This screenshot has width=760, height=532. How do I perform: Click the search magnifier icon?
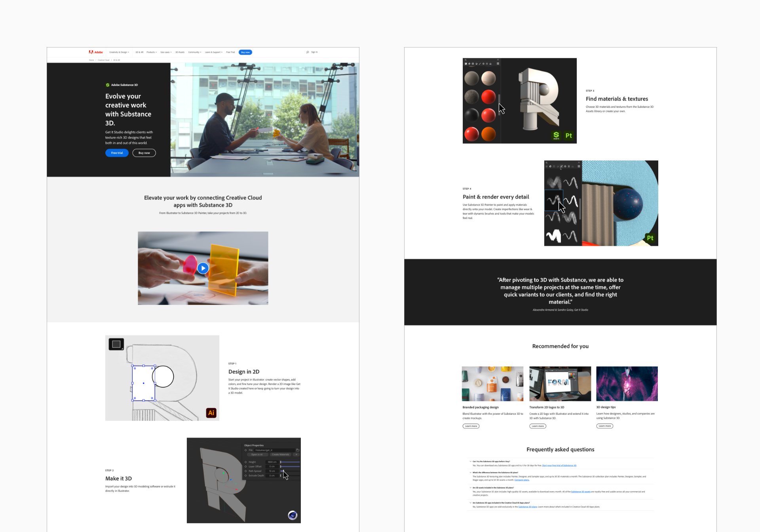[x=308, y=52]
